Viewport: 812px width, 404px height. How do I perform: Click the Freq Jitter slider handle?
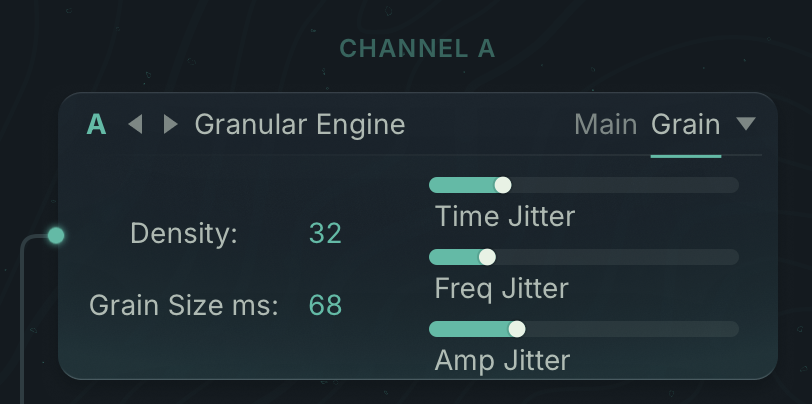click(487, 257)
